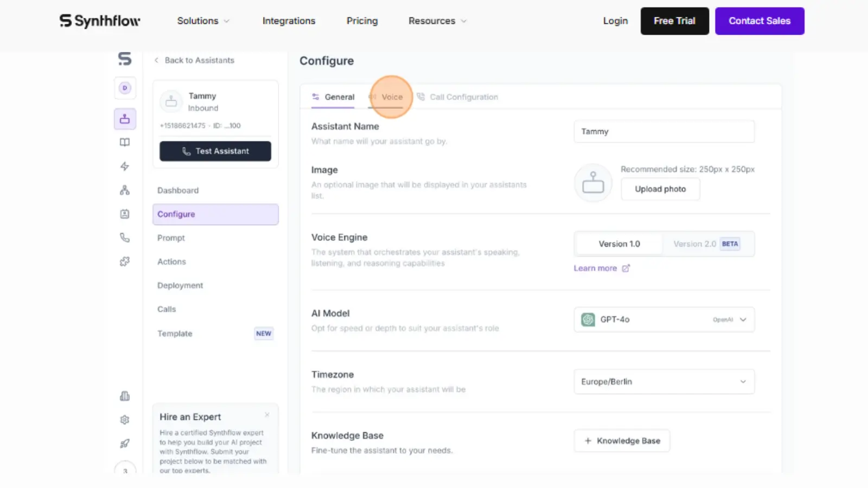Open the Call Configuration tab
The height and width of the screenshot is (488, 868).
[463, 97]
